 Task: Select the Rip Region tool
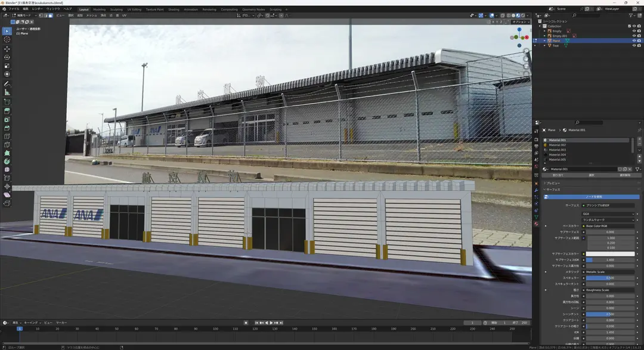pos(7,203)
